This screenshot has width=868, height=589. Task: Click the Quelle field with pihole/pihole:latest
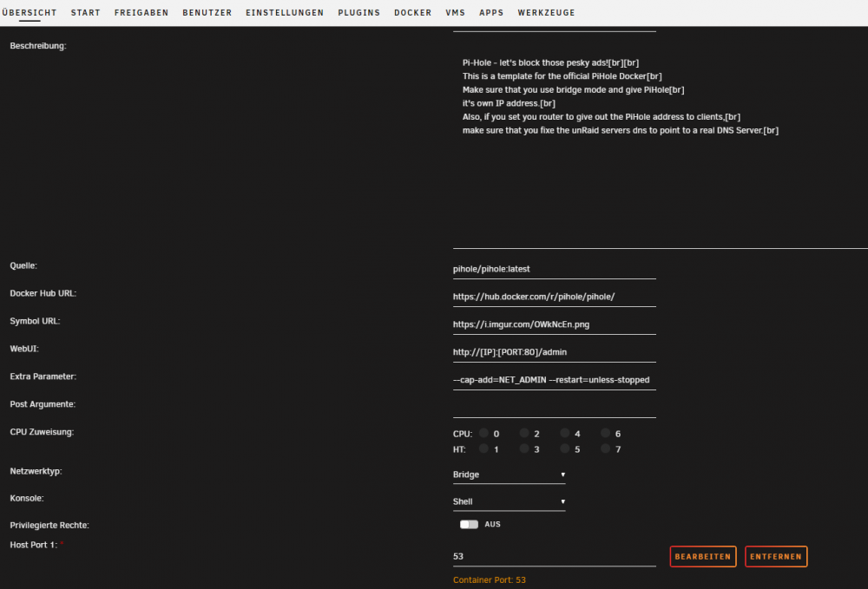(554, 269)
